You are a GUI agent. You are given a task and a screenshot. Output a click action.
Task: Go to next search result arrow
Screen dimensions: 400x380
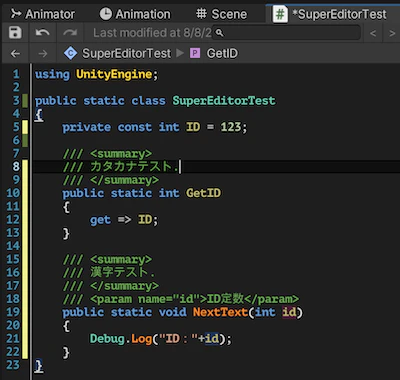[392, 33]
